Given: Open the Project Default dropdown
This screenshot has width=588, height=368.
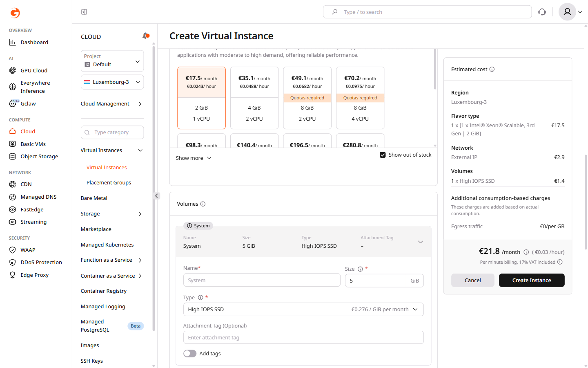Looking at the screenshot, I should (112, 61).
